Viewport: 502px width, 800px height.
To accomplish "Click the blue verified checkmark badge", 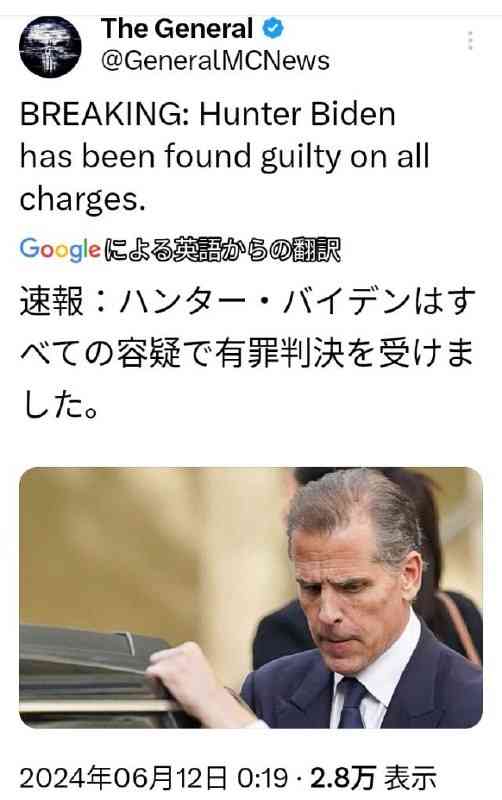I will tap(273, 28).
